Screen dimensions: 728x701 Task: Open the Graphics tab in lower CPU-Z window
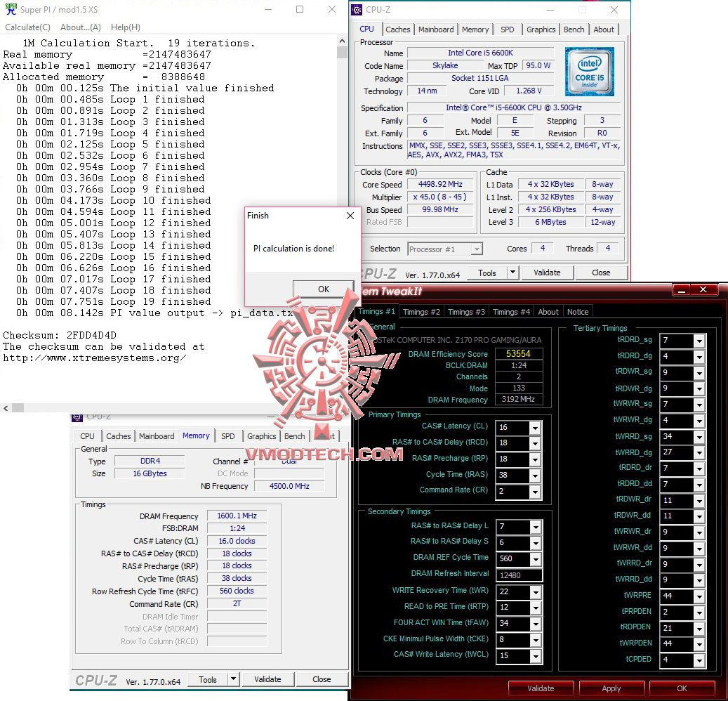coord(261,436)
